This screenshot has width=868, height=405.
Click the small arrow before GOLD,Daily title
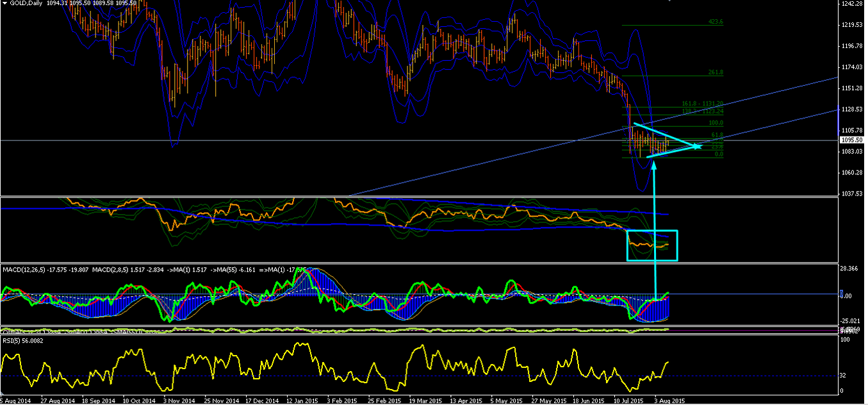pos(5,4)
